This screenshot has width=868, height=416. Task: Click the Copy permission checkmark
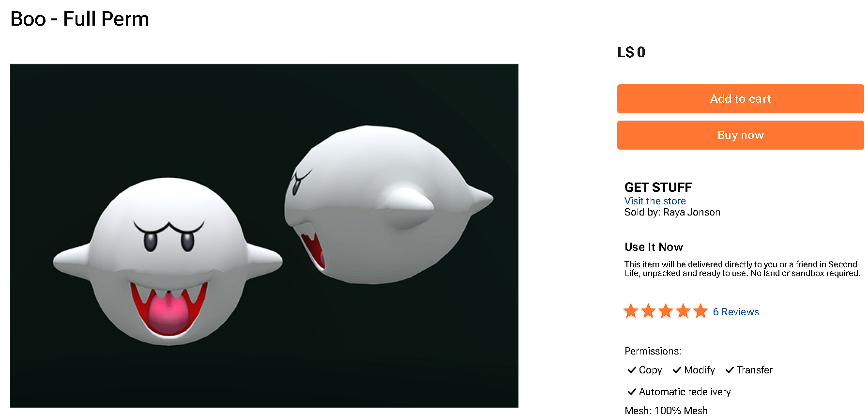pyautogui.click(x=632, y=370)
